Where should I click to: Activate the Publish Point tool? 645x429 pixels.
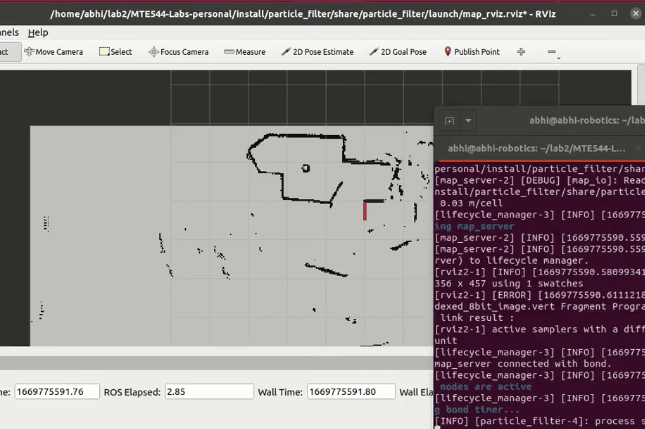[472, 52]
